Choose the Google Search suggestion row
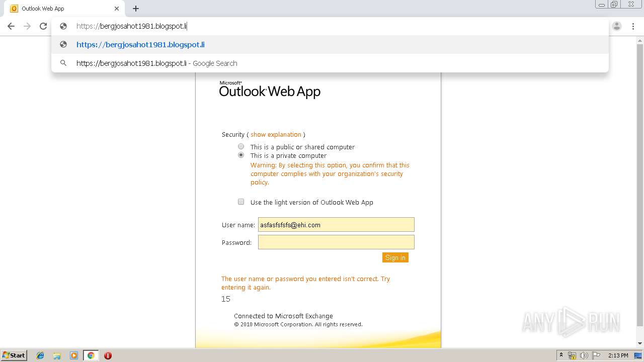644x362 pixels. point(330,63)
